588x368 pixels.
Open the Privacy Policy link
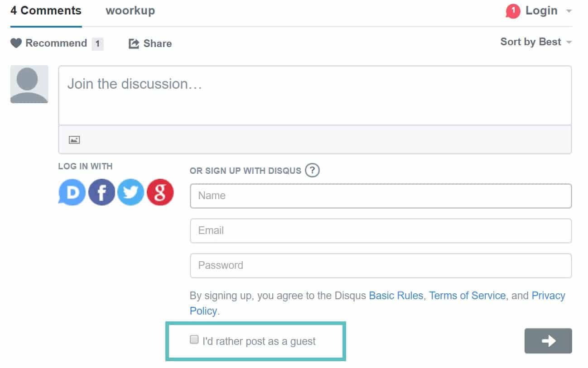click(549, 295)
